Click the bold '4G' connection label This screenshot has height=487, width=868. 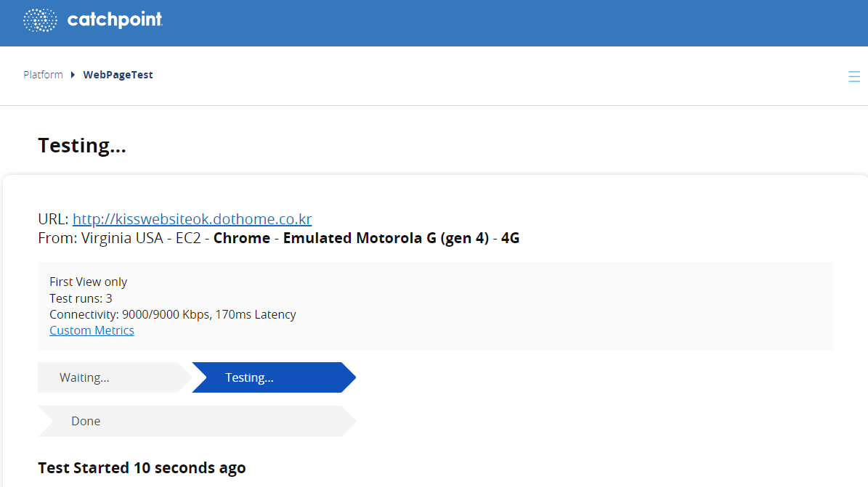pos(510,238)
